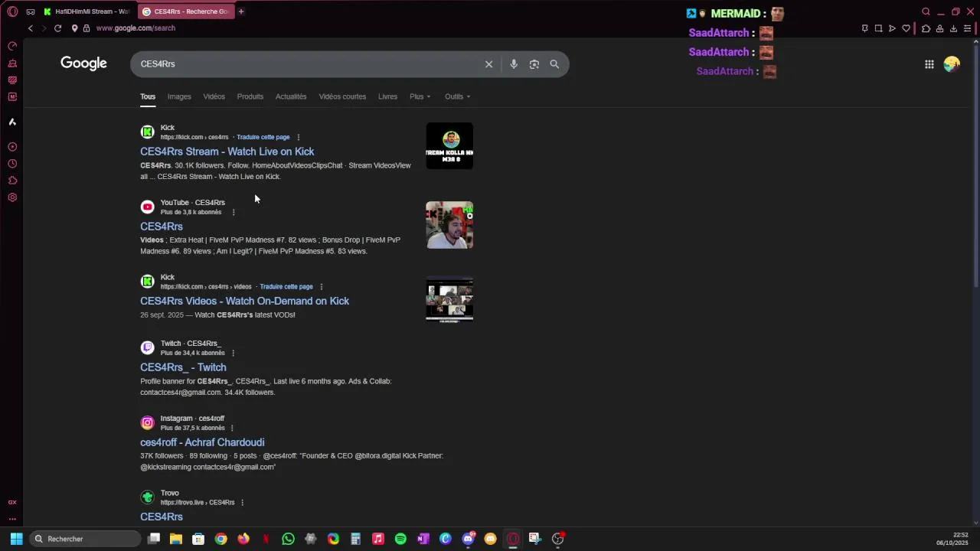Select the Vidéos search filter
Viewport: 980px width, 551px height.
point(214,96)
